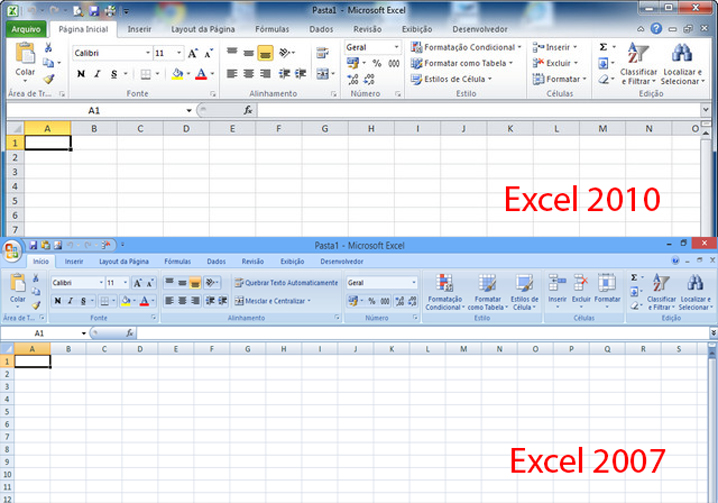Open Dados tab in Excel 2010
This screenshot has width=718, height=503.
321,29
